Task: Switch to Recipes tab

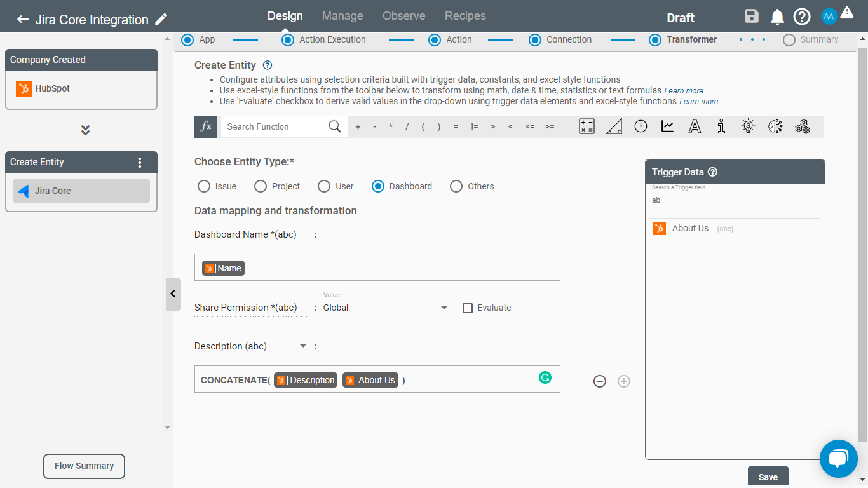Action: 465,16
